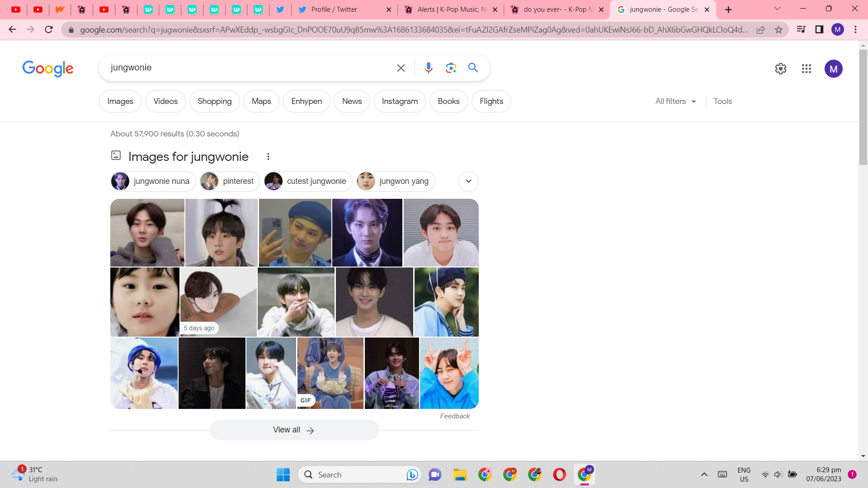
Task: Open Google Lens image search
Action: [451, 68]
